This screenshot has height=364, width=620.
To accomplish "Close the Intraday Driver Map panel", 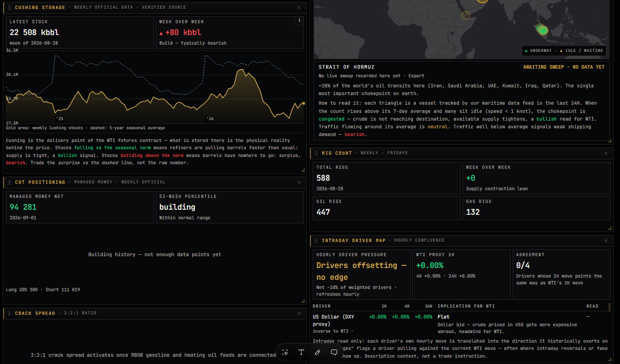I will pos(606,241).
